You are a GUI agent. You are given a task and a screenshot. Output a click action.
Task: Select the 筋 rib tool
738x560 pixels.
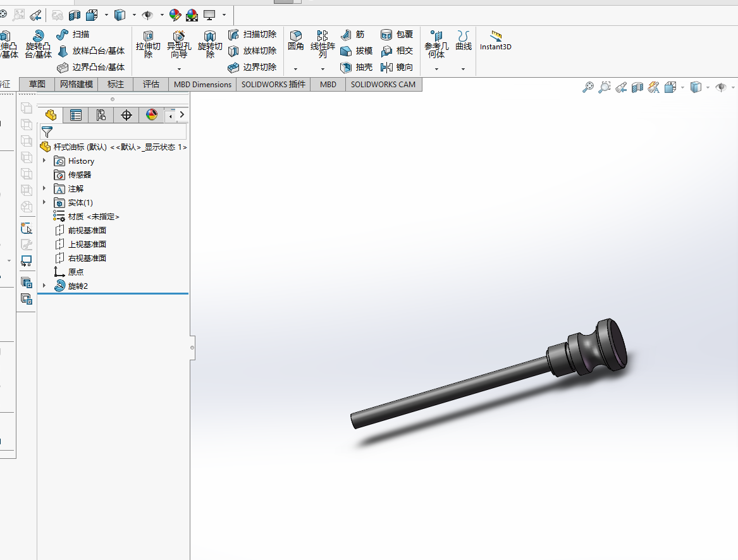click(352, 34)
